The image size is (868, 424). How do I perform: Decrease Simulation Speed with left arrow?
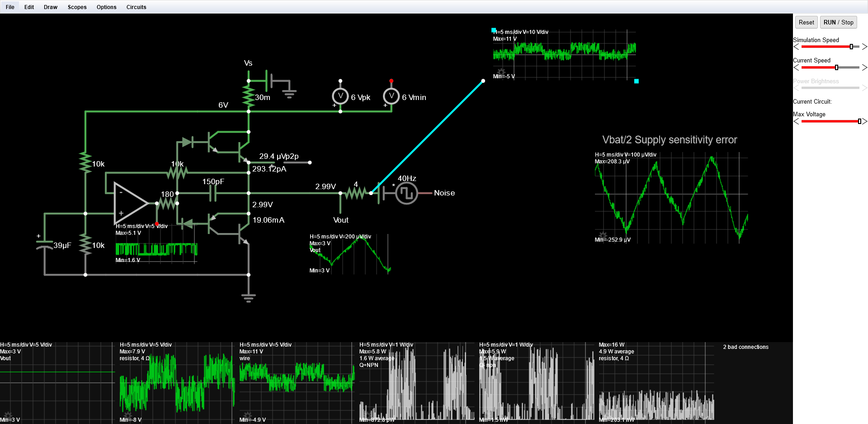point(796,47)
